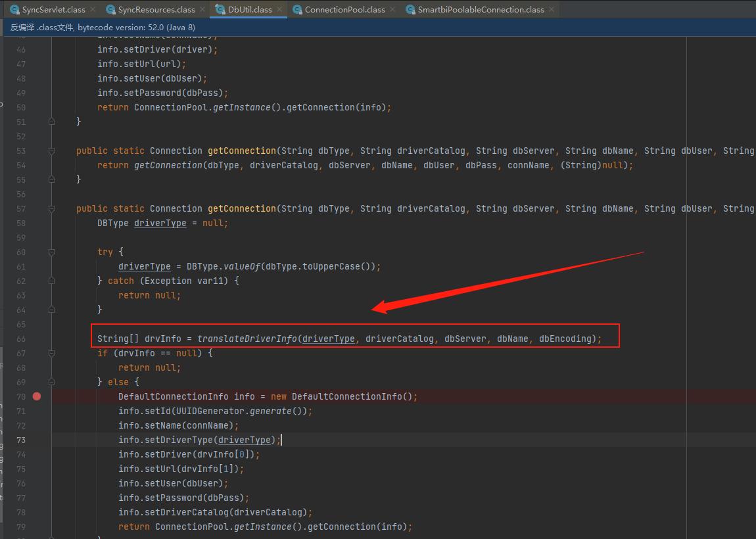
Task: Close the ConnectionPool.class tab
Action: point(392,10)
